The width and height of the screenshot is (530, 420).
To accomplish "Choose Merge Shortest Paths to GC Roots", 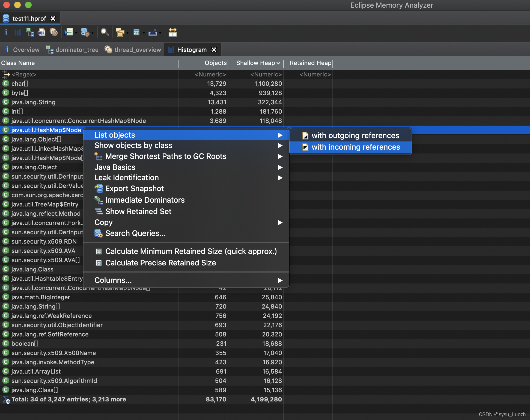I will pyautogui.click(x=186, y=156).
